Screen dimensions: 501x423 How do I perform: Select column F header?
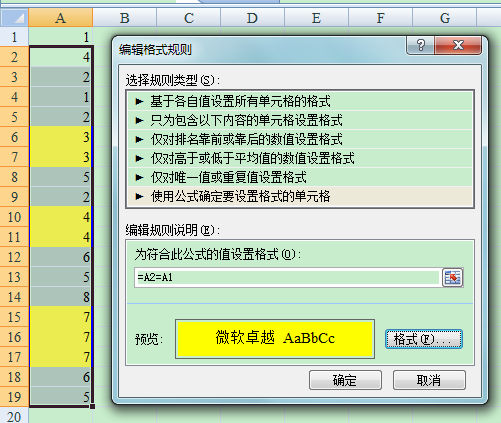coord(380,17)
